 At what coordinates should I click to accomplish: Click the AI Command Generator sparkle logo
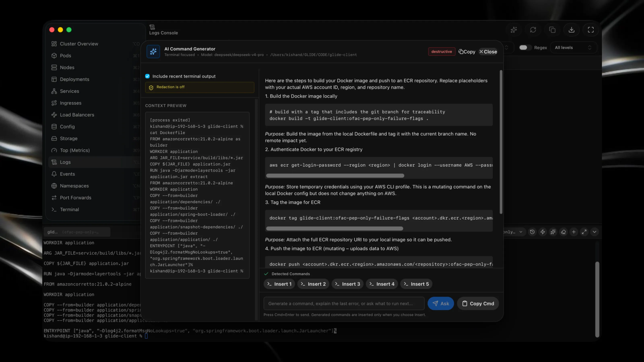(153, 51)
